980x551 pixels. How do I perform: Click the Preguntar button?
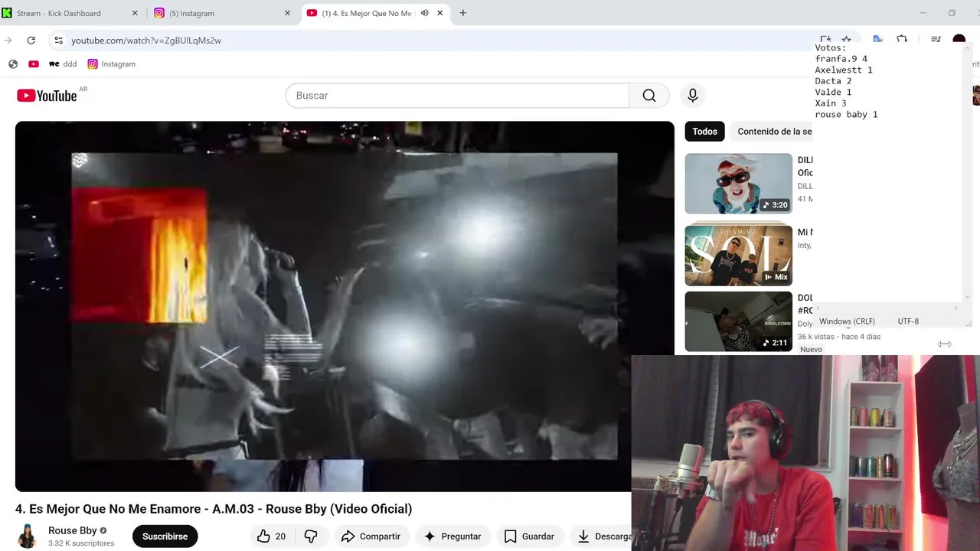coord(452,536)
